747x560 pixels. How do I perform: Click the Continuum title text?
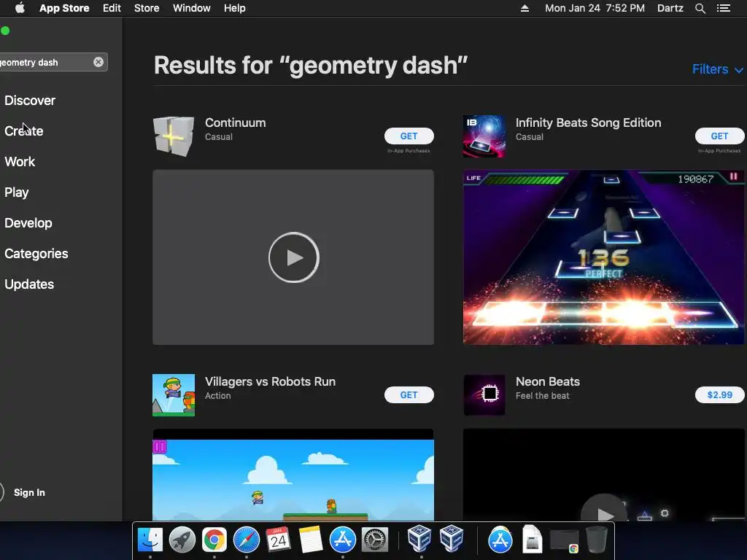coord(236,122)
